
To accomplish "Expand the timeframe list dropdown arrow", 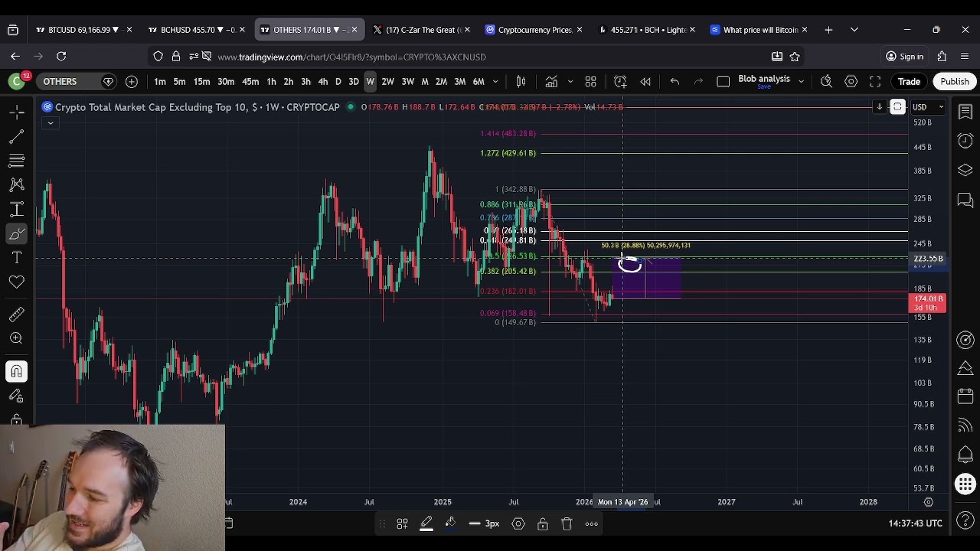I will pyautogui.click(x=495, y=81).
